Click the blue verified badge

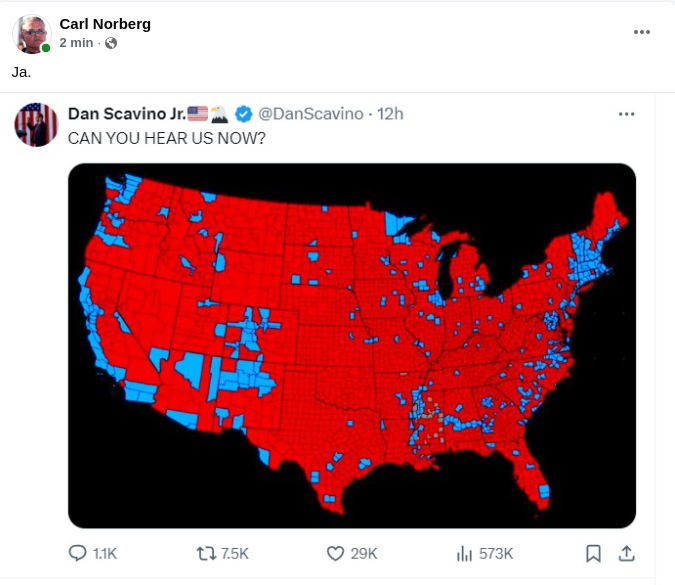click(x=244, y=114)
